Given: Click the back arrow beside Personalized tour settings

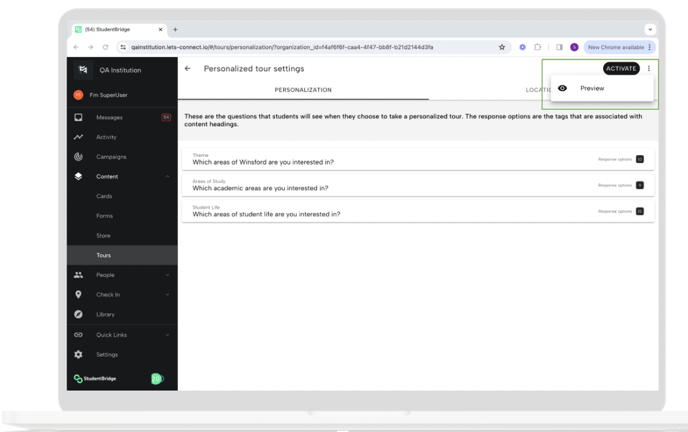Looking at the screenshot, I should (188, 68).
